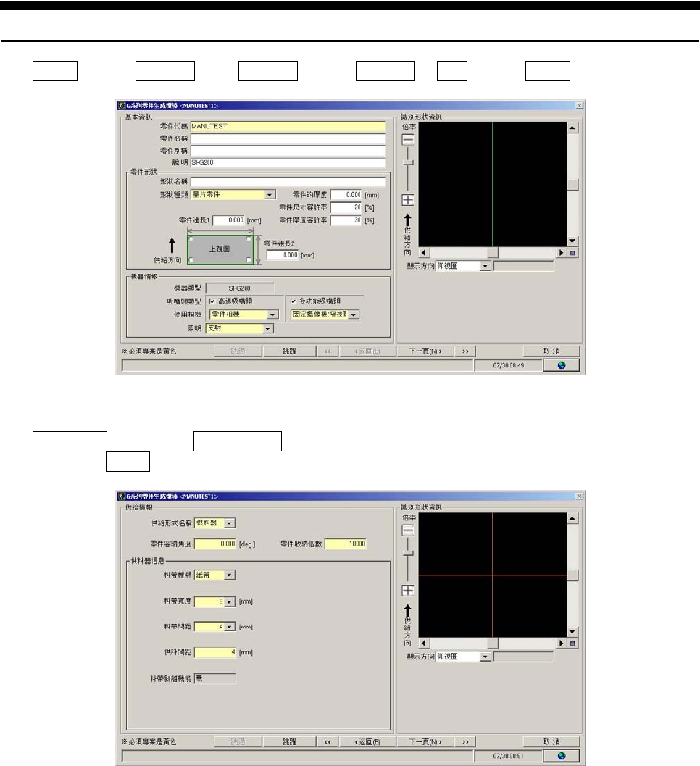Viewport: 700px width, 766px height.
Task: Click scroll-right arrow of upper preview pane
Action: point(562,253)
